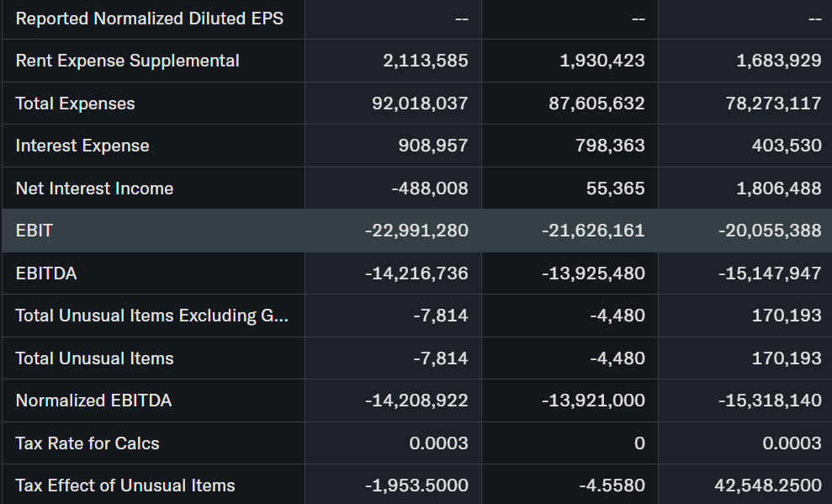The height and width of the screenshot is (504, 832).
Task: Select the EBITDA row label
Action: pos(46,273)
